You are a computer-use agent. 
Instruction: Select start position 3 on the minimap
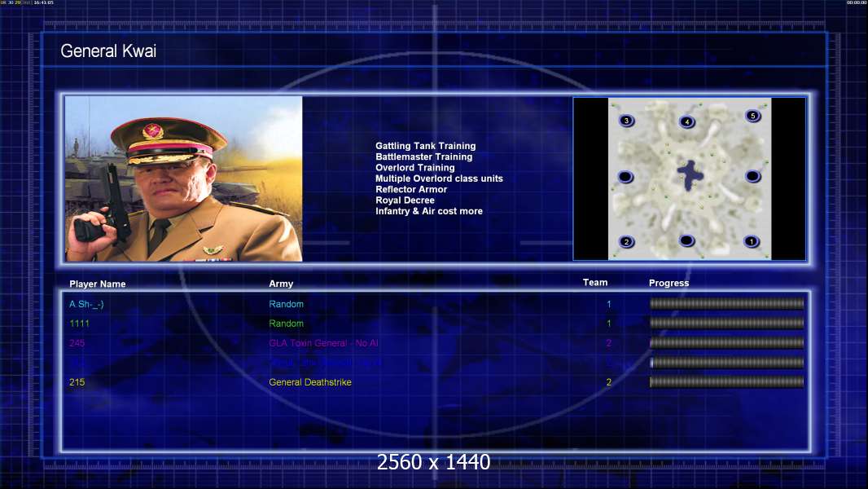click(626, 120)
